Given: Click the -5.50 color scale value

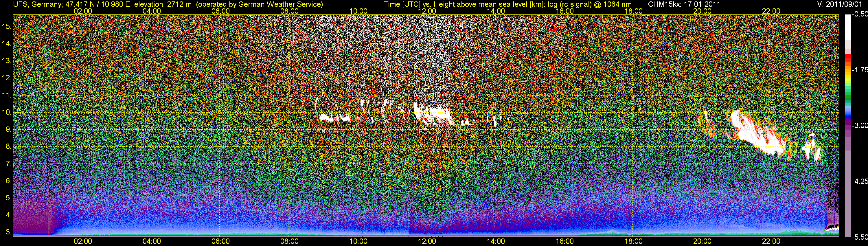Looking at the screenshot, I should pos(860,237).
